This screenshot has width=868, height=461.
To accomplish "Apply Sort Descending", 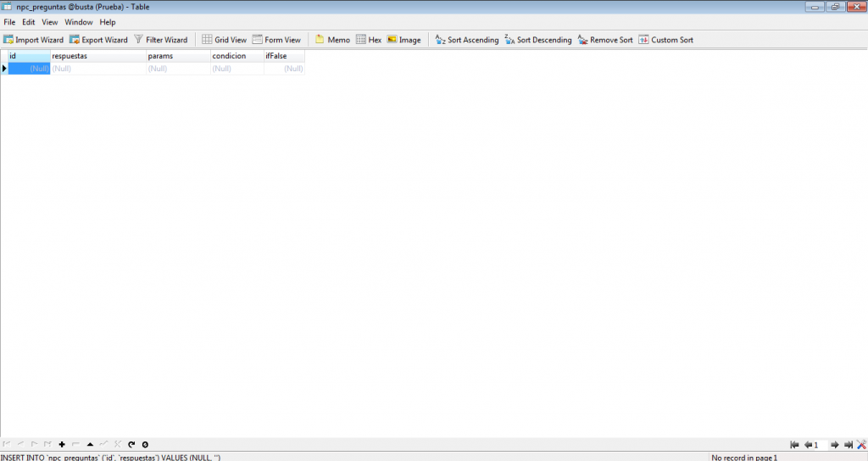I will tap(538, 40).
